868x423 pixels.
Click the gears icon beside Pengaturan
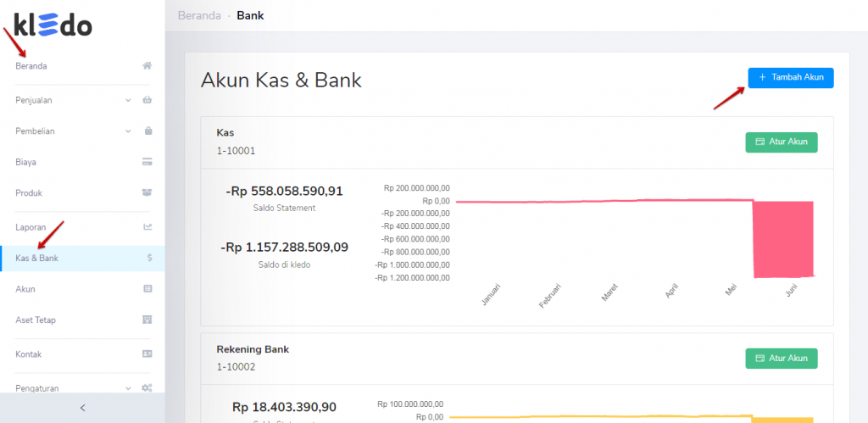[x=147, y=388]
